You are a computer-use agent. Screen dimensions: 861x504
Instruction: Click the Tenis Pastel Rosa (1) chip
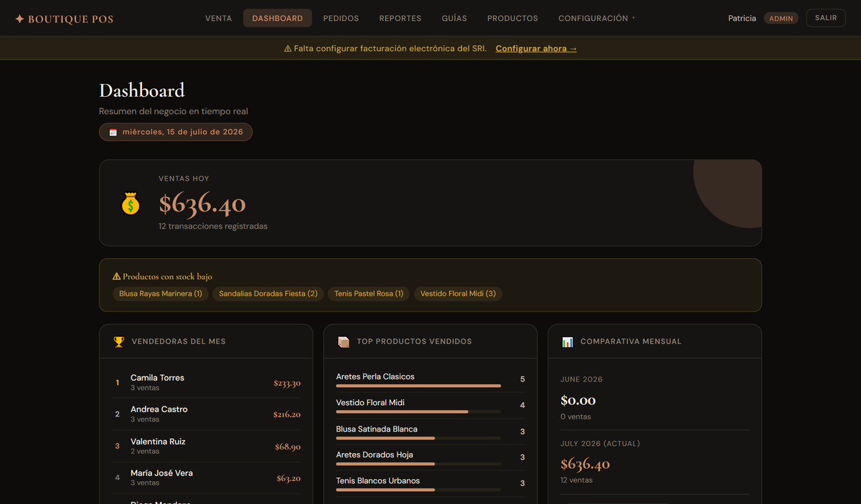pyautogui.click(x=369, y=294)
